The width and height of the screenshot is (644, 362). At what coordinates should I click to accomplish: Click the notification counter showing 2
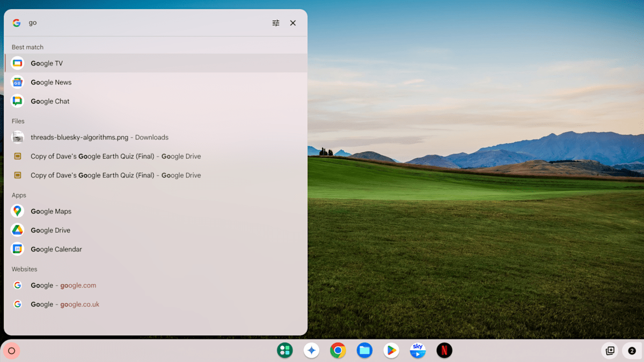tap(632, 350)
